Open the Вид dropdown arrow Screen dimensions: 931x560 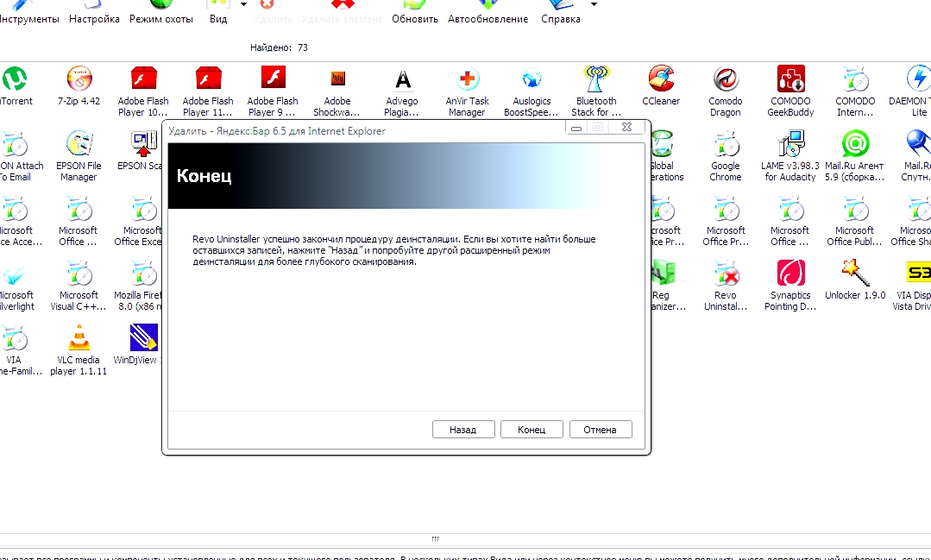(243, 5)
